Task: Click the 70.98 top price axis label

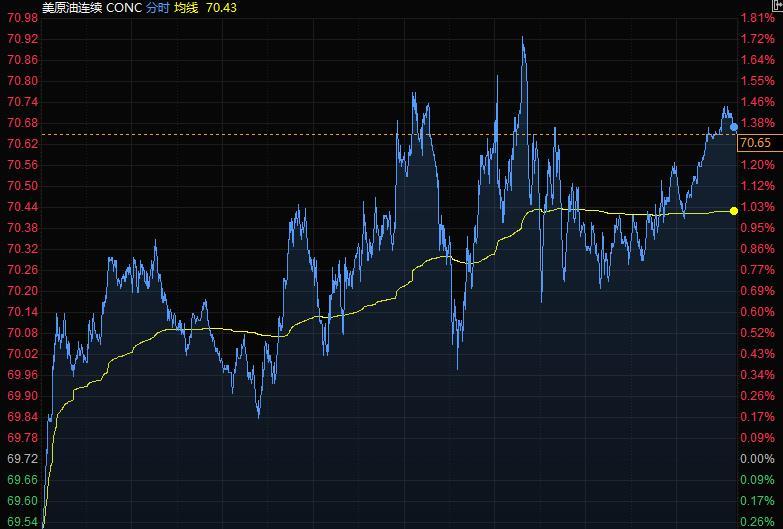Action: click(22, 18)
